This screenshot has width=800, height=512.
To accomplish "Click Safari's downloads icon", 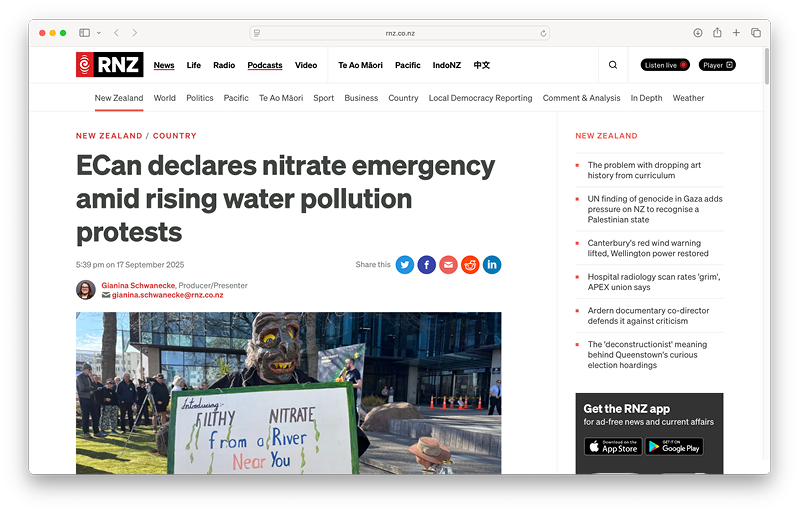I will click(x=698, y=33).
